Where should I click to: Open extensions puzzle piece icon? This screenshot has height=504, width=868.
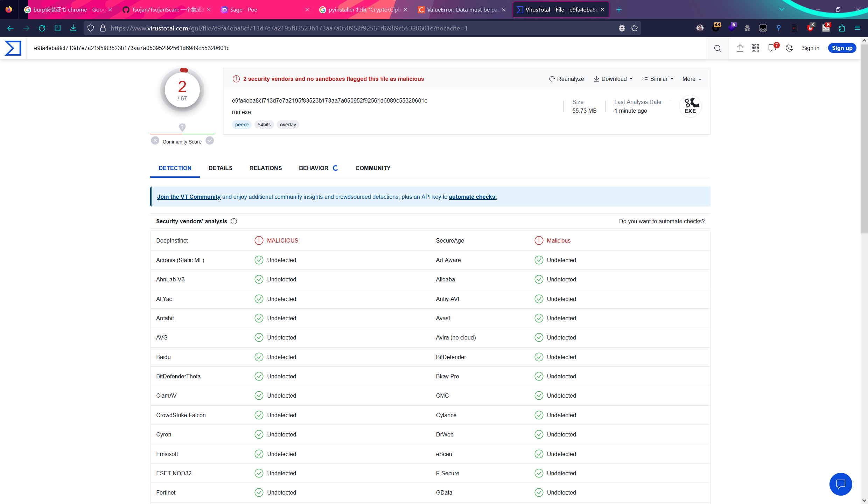click(x=842, y=28)
